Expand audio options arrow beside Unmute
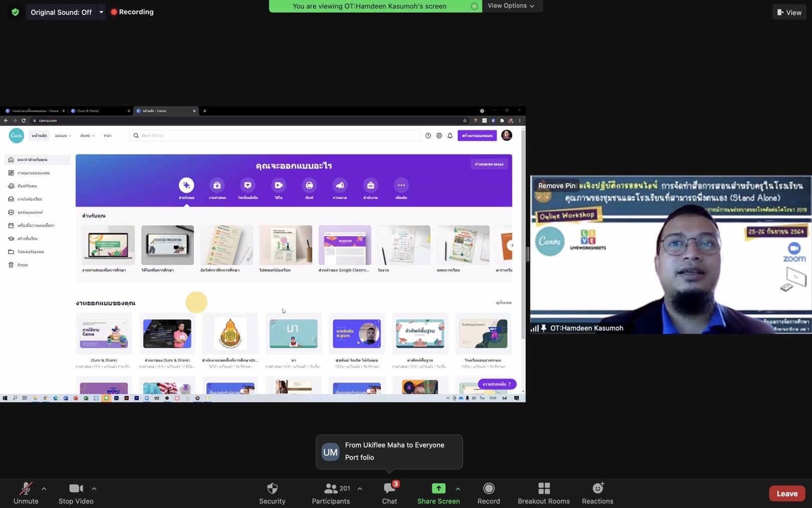The height and width of the screenshot is (508, 812). [44, 488]
